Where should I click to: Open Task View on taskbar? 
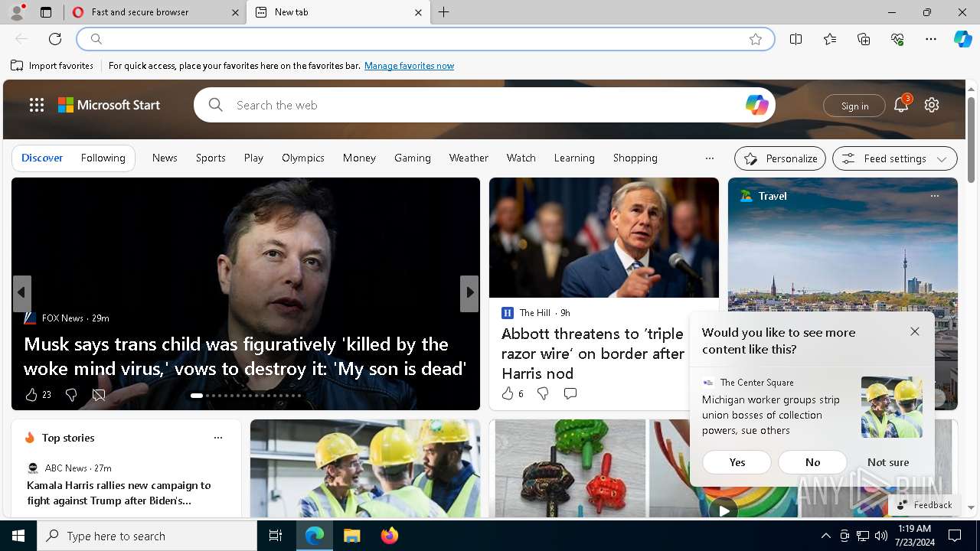[276, 536]
